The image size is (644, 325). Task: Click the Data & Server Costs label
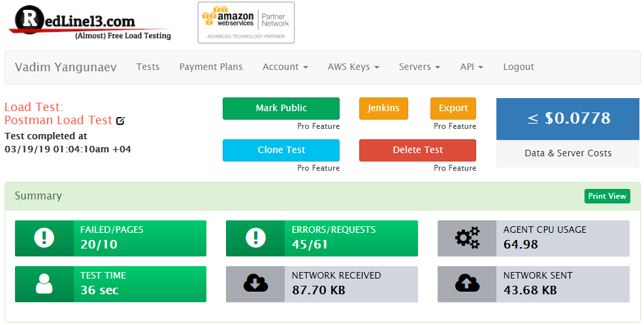pos(568,154)
